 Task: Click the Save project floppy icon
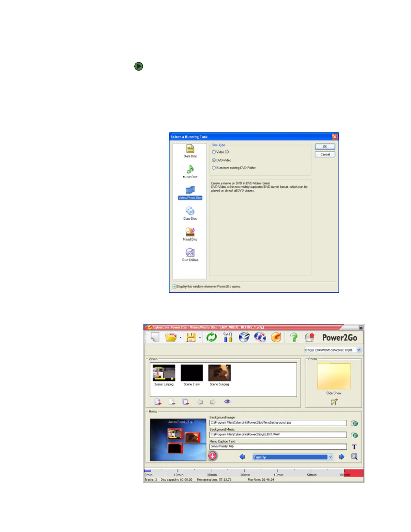coord(191,337)
